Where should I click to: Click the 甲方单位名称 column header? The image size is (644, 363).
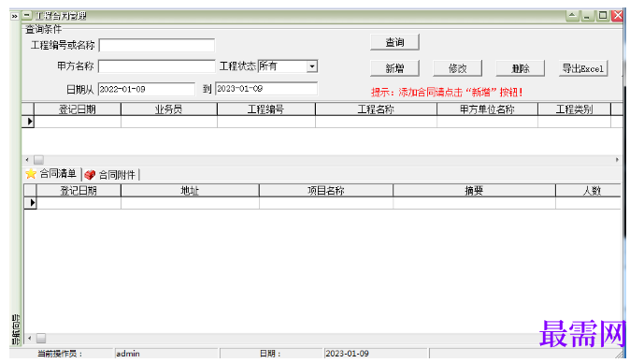coord(487,109)
